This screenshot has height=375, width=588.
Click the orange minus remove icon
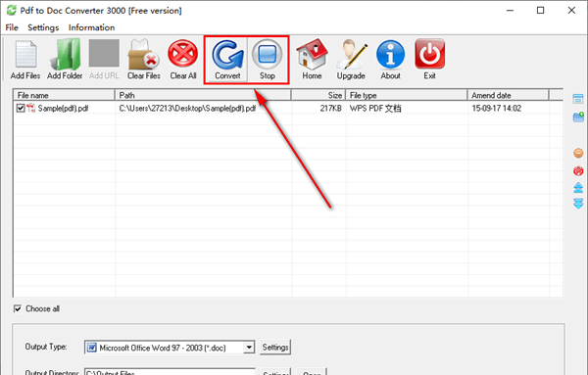point(578,153)
